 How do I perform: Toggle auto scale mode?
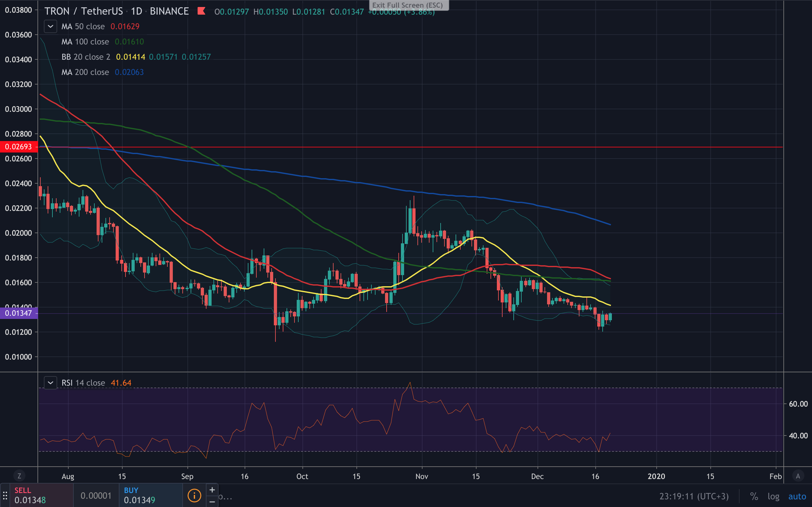click(797, 496)
